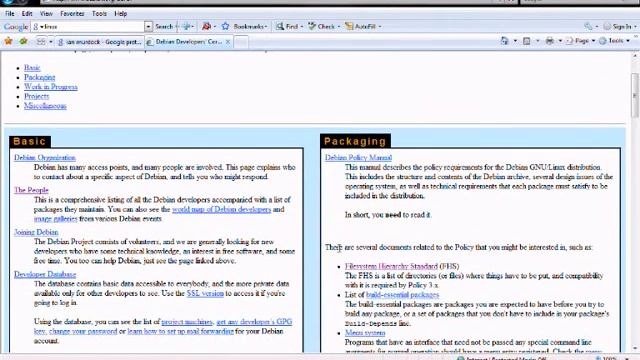Screen dimensions: 640x360
Task: Open the File menu
Action: [10, 13]
